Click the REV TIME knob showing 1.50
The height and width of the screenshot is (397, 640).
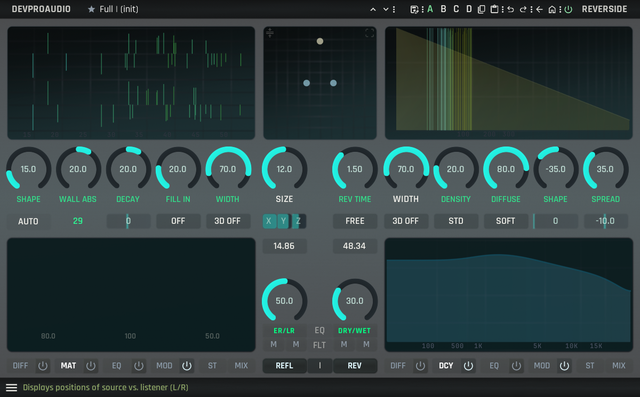click(x=355, y=169)
